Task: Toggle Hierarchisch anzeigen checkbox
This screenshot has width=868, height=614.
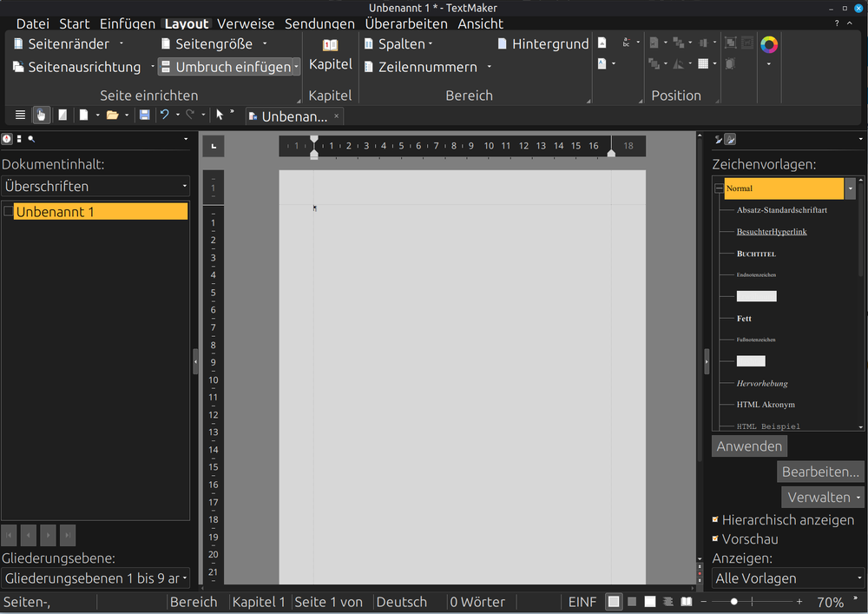Action: pyautogui.click(x=715, y=519)
